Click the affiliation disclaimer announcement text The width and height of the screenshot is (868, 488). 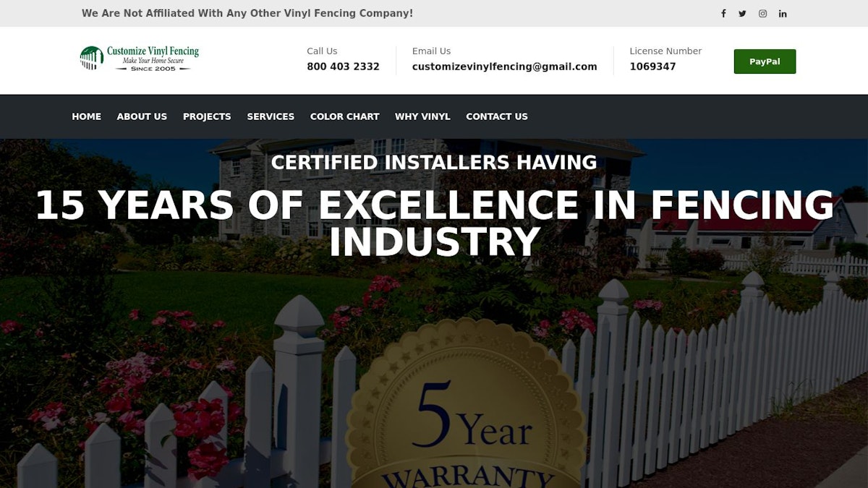point(247,13)
